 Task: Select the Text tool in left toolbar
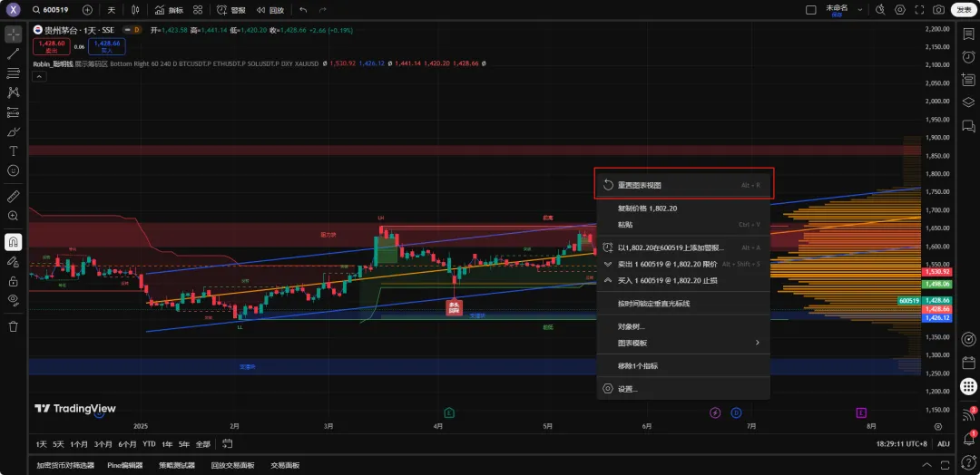coord(14,150)
